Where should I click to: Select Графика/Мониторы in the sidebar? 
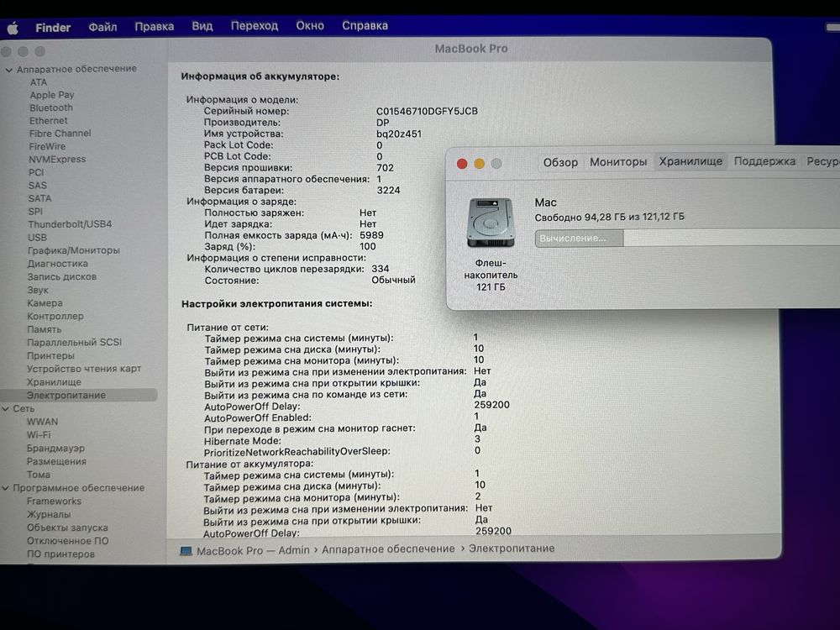click(74, 250)
